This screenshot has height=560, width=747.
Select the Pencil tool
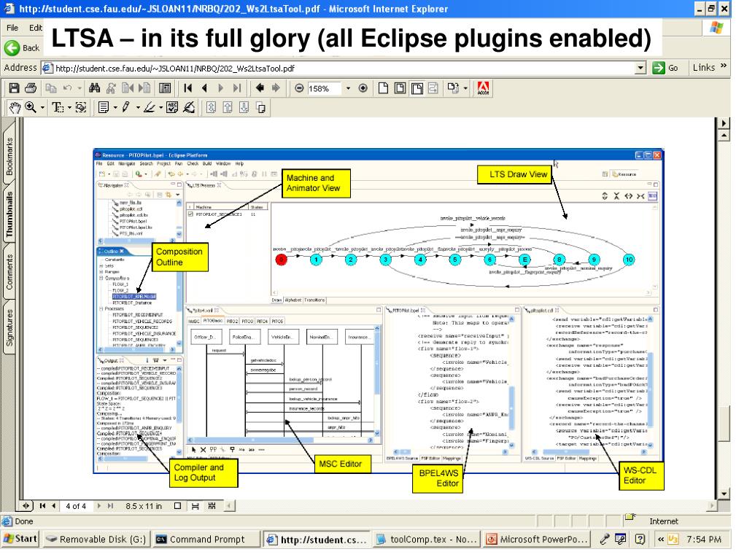point(125,108)
